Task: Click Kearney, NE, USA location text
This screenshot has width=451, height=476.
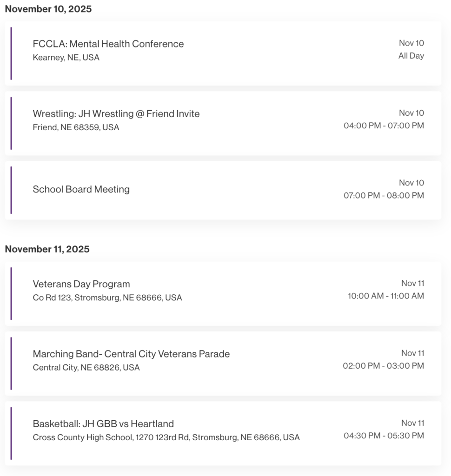Action: point(66,58)
